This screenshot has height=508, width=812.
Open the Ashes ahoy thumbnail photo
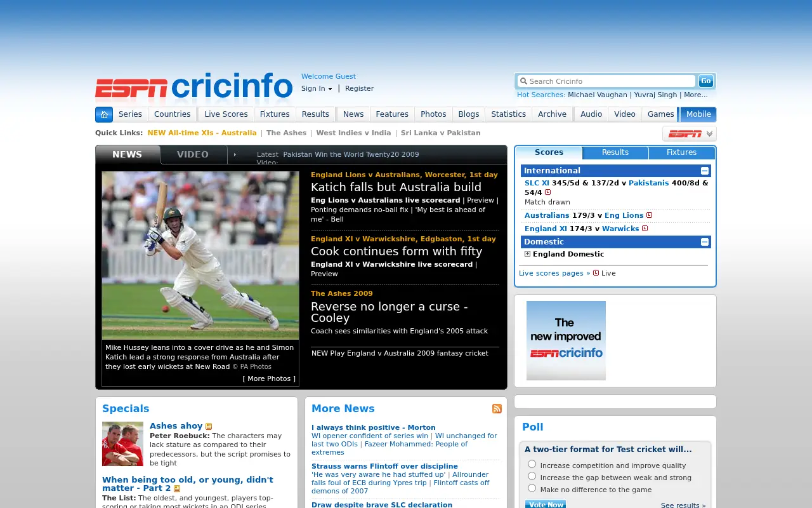122,444
